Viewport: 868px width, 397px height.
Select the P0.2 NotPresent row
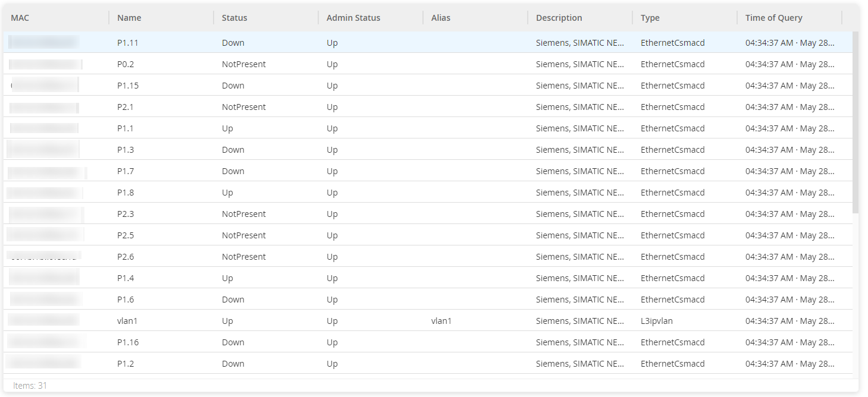coord(243,64)
